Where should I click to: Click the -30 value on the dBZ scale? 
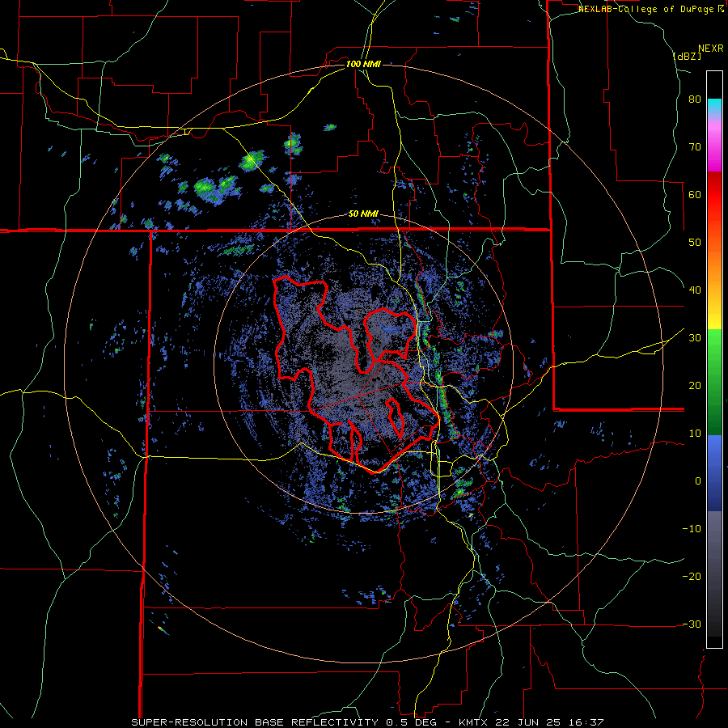click(x=692, y=624)
